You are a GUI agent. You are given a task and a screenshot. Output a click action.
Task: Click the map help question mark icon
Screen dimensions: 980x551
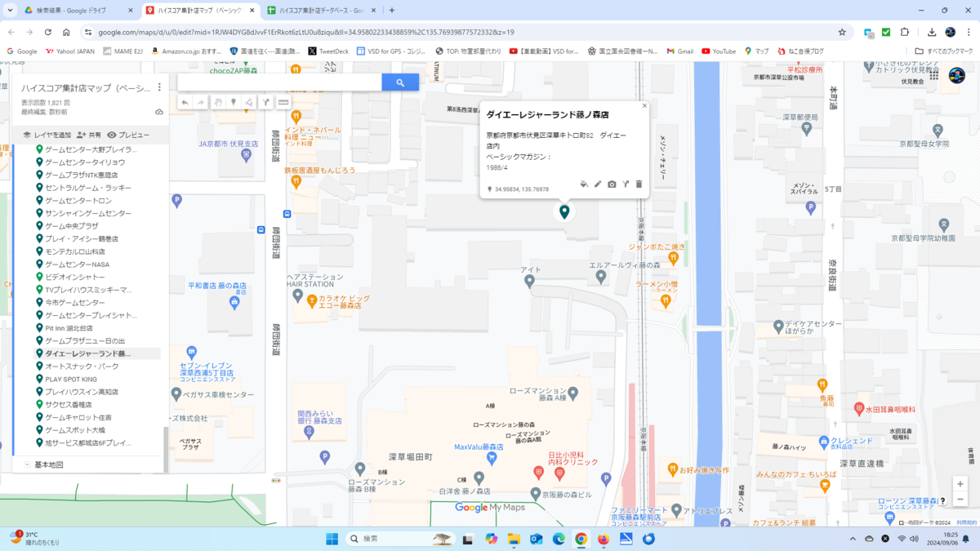point(942,501)
